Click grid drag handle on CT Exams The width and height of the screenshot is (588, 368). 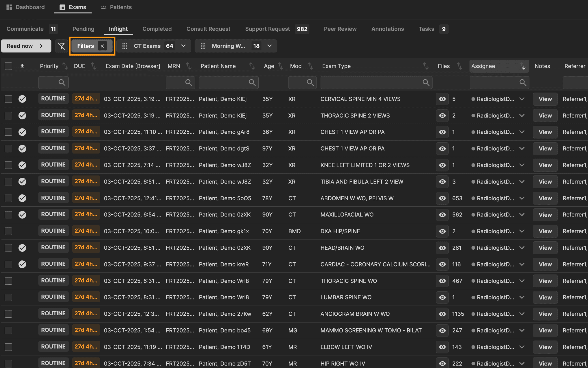125,46
